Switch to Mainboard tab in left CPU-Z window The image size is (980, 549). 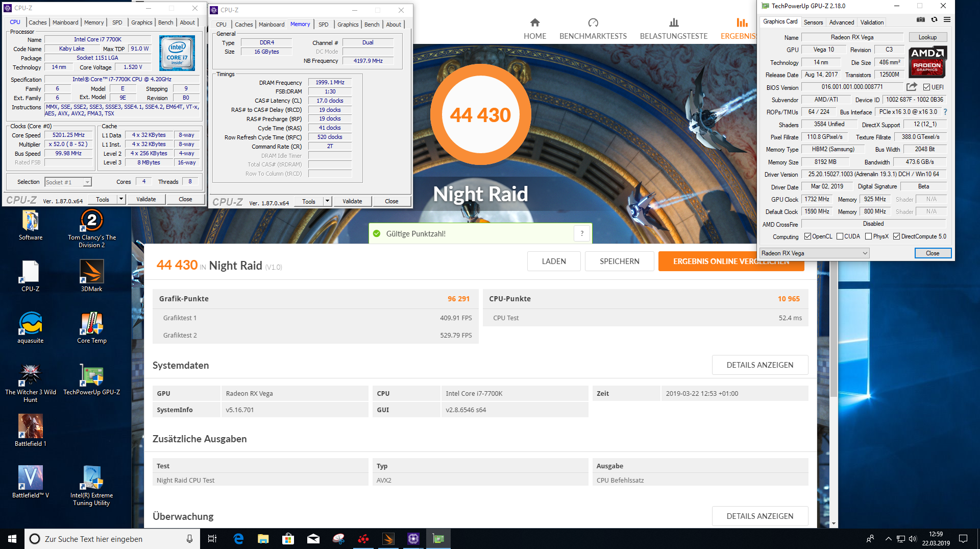tap(65, 22)
